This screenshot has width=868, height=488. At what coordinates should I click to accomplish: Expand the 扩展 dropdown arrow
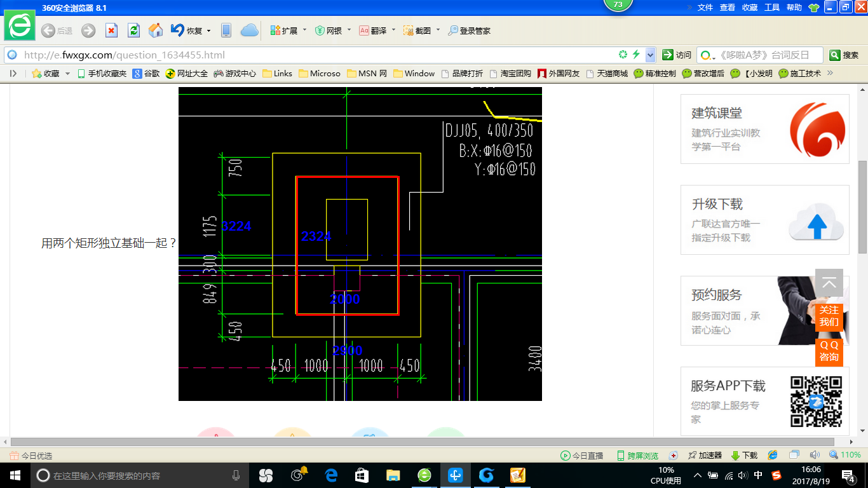[x=304, y=30]
